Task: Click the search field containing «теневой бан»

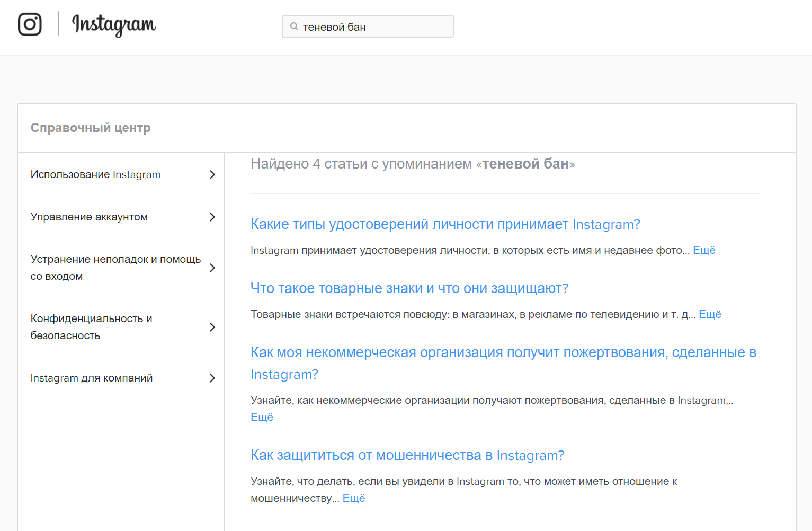Action: tap(368, 26)
